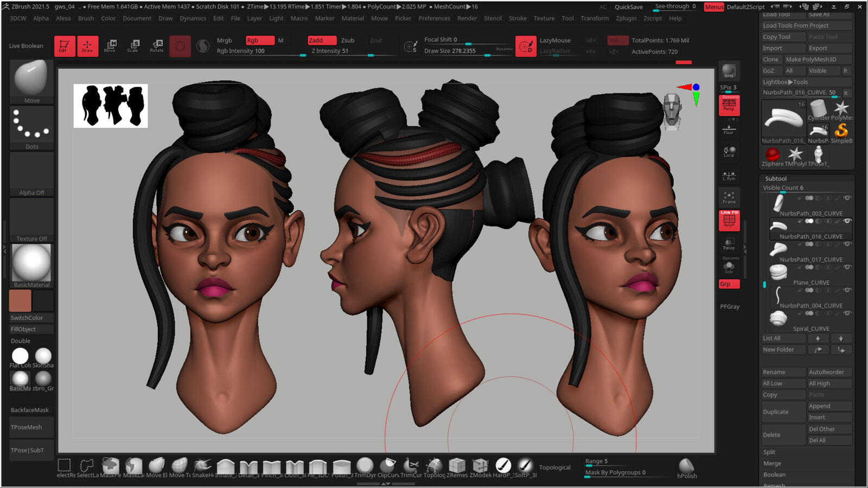Viewport: 868px width, 488px height.
Task: Select the TrimCurve brush
Action: tap(411, 467)
